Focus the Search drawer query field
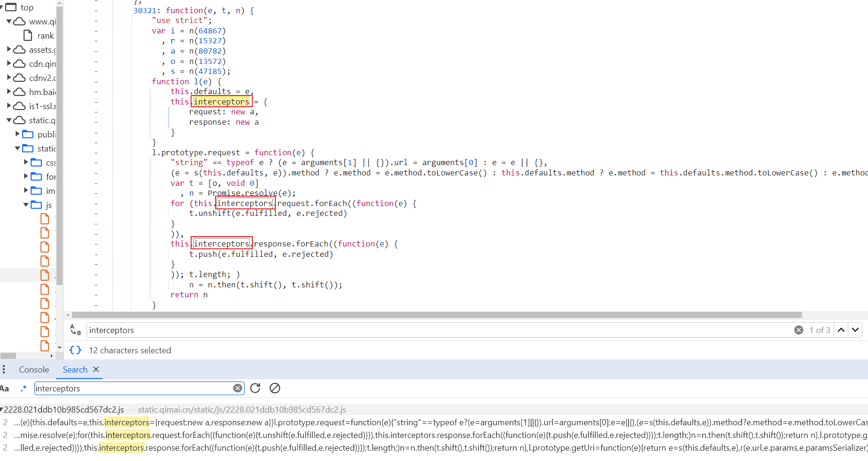868x461 pixels. pos(134,388)
